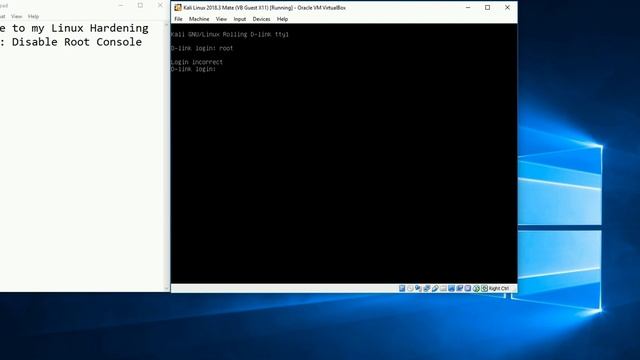Maximize the Notepad window

click(140, 5)
